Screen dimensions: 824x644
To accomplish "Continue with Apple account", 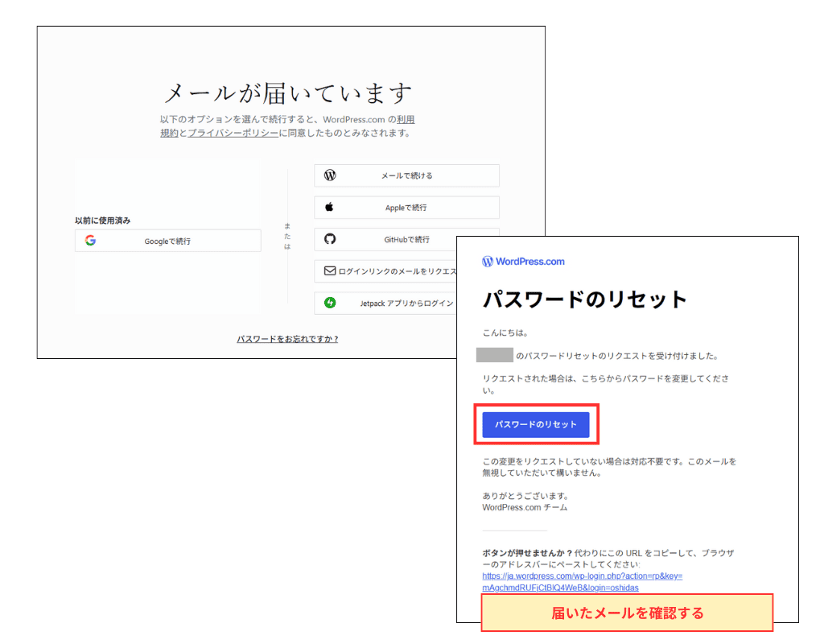I will click(x=406, y=207).
